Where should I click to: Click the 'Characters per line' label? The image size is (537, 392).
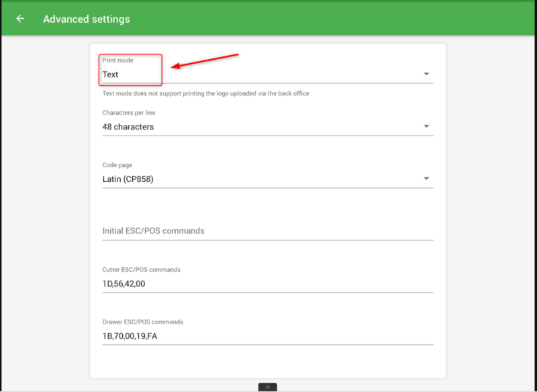point(129,113)
